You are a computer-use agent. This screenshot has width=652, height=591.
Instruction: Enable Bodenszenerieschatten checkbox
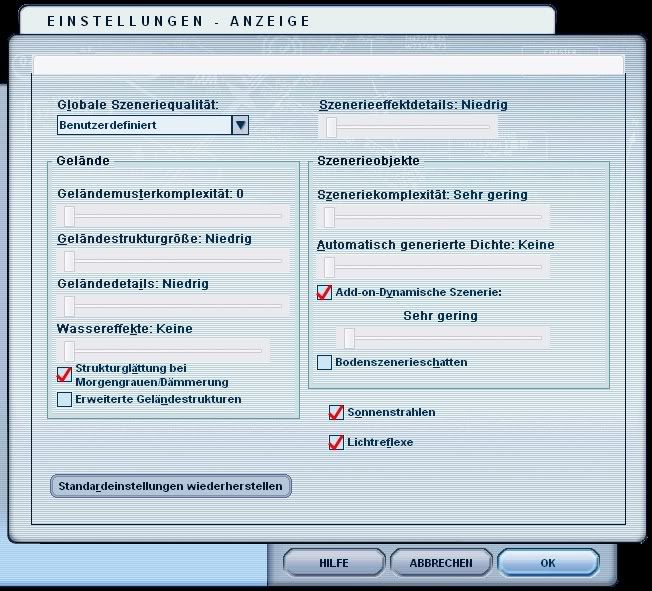click(324, 362)
